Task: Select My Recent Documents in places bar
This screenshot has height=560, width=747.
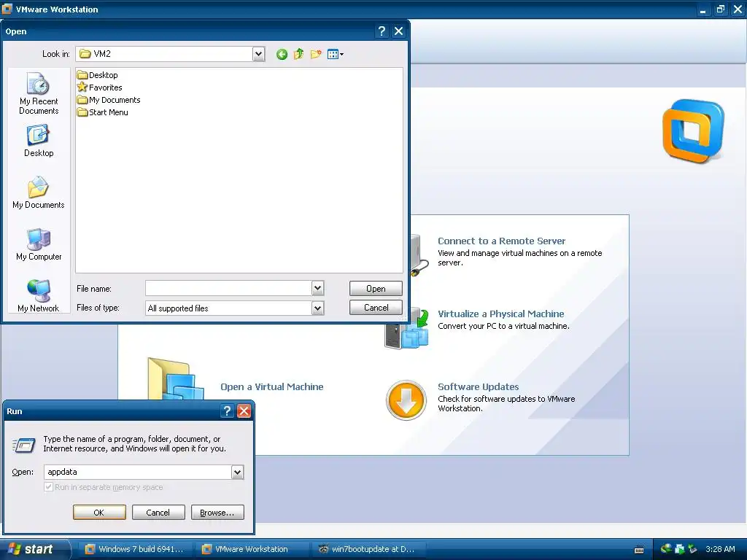Action: pos(39,93)
